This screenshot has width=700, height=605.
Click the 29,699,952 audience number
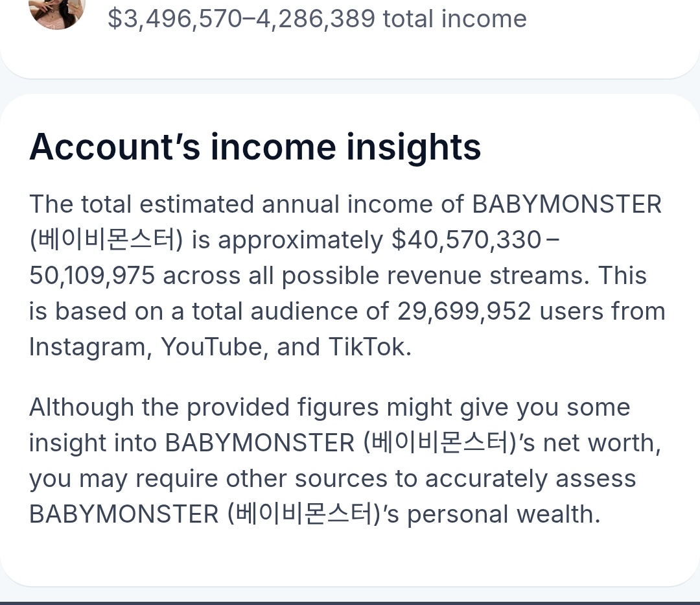[464, 311]
